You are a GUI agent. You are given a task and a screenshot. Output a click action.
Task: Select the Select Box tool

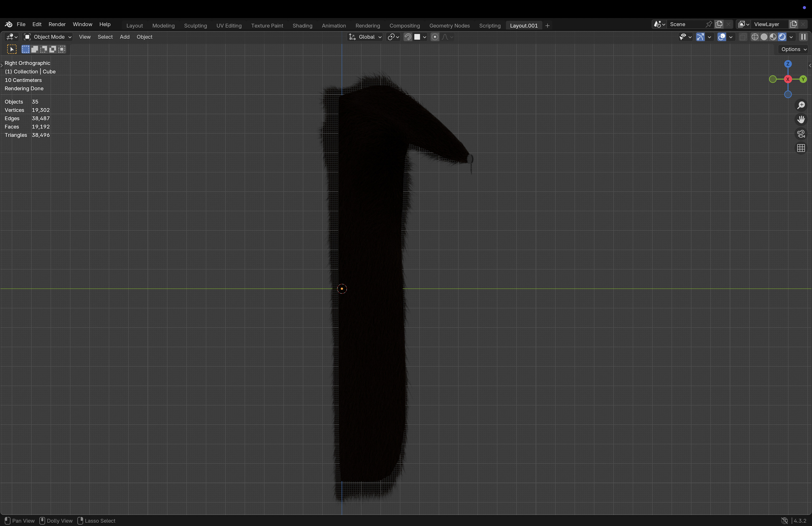point(12,49)
